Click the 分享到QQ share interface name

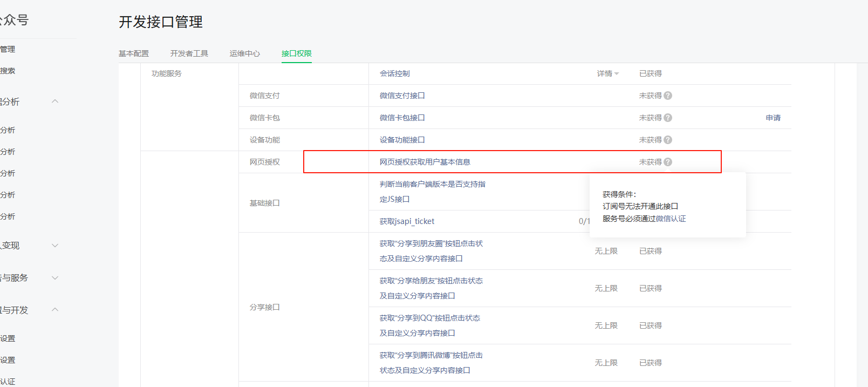(430, 325)
